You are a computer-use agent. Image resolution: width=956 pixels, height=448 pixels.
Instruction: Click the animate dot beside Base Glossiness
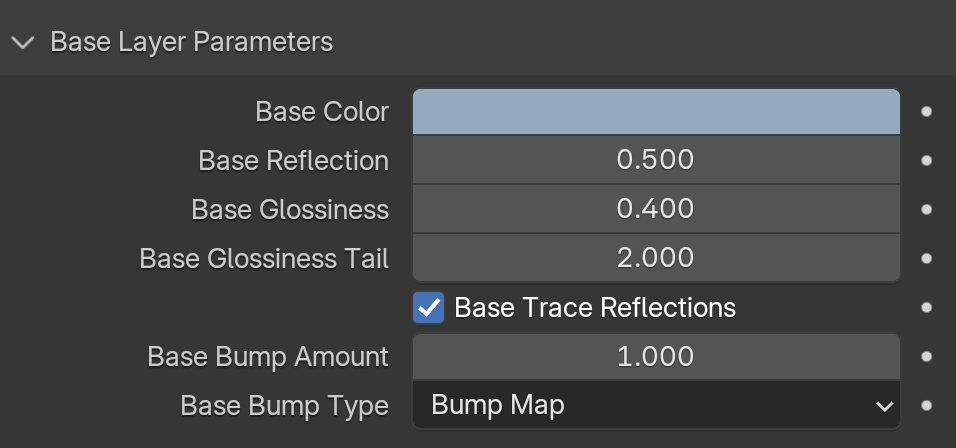(927, 209)
